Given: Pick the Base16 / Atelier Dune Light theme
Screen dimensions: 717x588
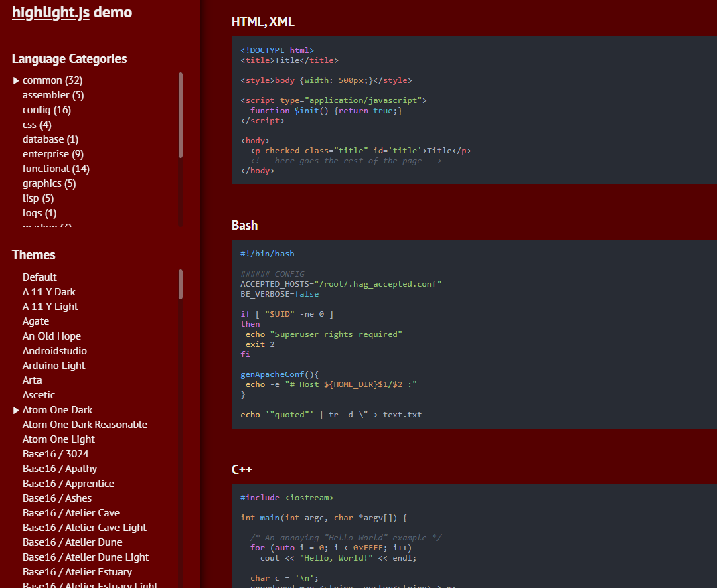Looking at the screenshot, I should coord(86,557).
